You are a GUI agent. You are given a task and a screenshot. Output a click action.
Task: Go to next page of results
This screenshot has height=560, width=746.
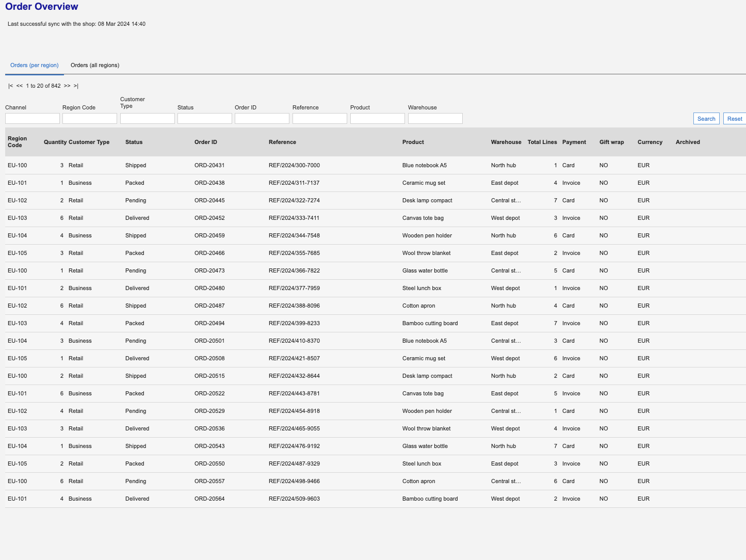pos(67,86)
